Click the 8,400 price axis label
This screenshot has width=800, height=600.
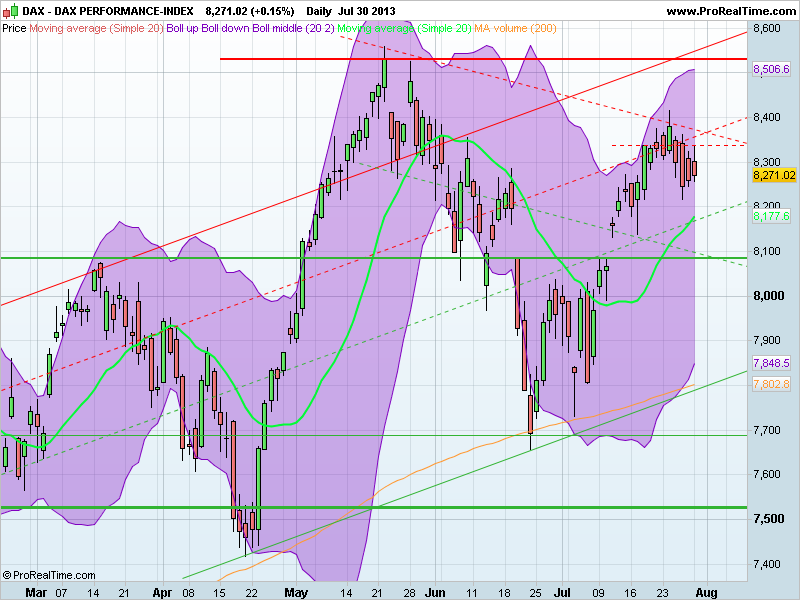pos(767,117)
